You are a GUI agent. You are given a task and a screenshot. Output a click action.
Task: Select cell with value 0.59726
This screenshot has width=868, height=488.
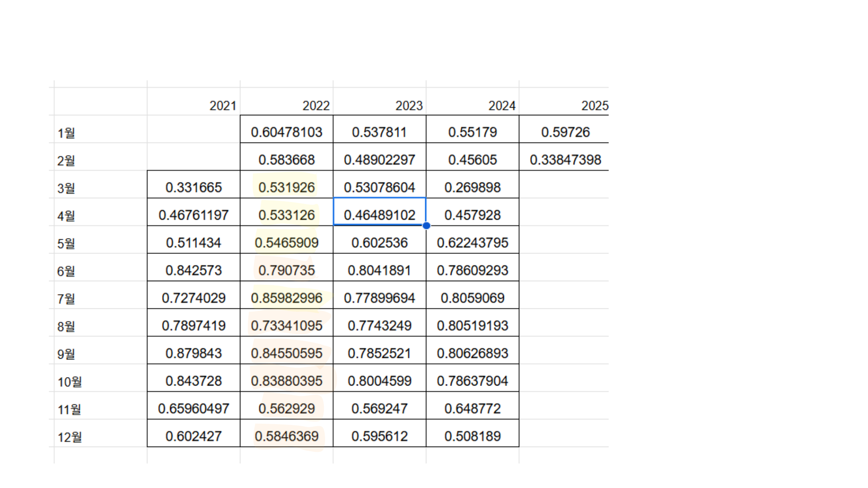(565, 132)
